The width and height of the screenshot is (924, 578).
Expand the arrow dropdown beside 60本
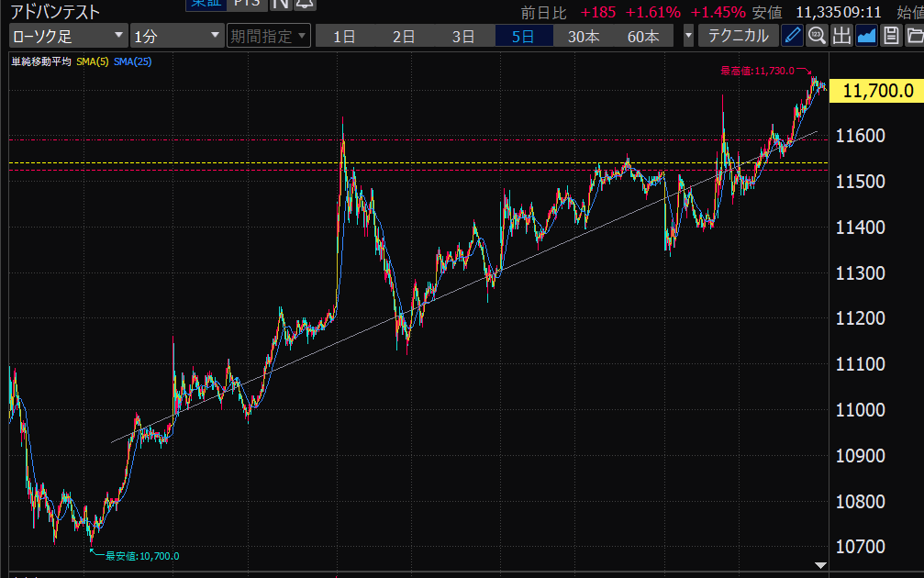(x=687, y=36)
